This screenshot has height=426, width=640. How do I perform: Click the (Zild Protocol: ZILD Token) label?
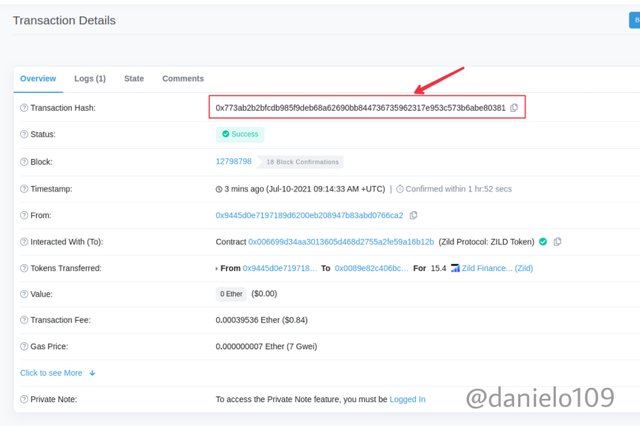click(486, 242)
